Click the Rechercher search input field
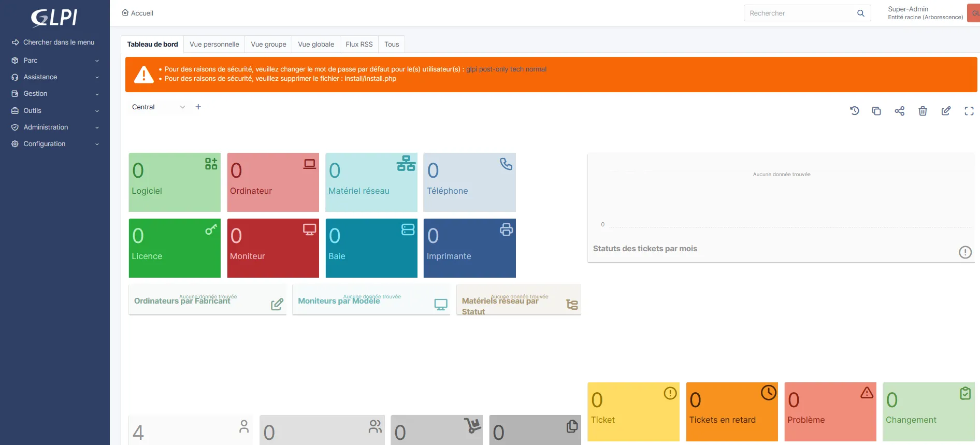 [x=799, y=13]
